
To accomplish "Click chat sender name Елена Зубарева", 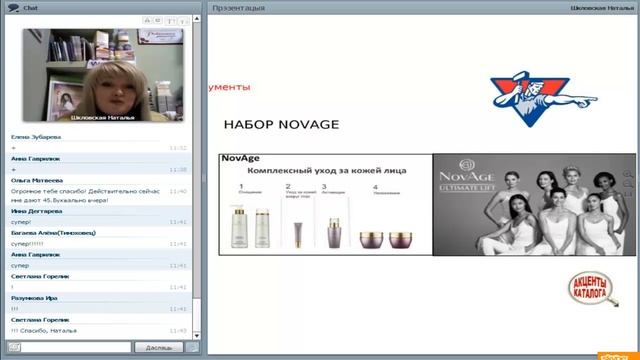I will point(36,137).
